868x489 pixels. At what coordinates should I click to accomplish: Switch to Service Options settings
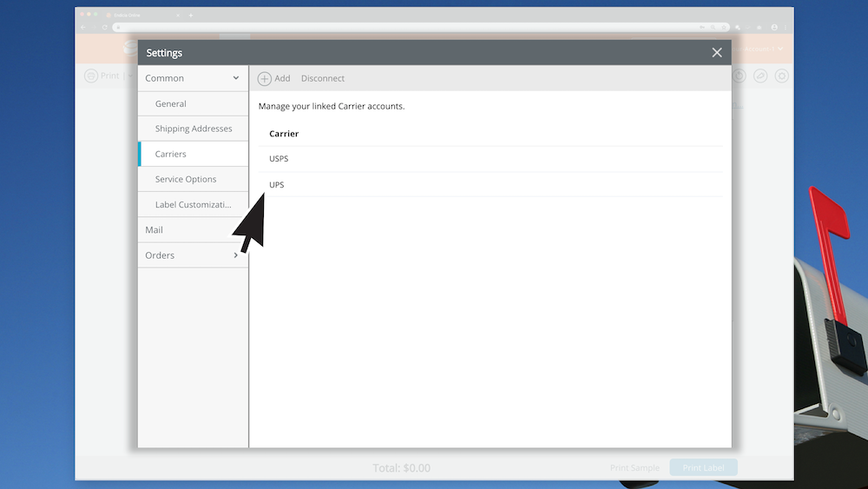186,179
